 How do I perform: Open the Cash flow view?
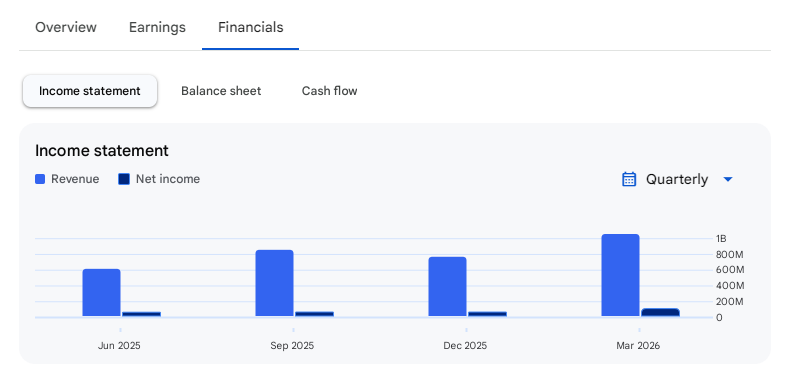pos(329,91)
